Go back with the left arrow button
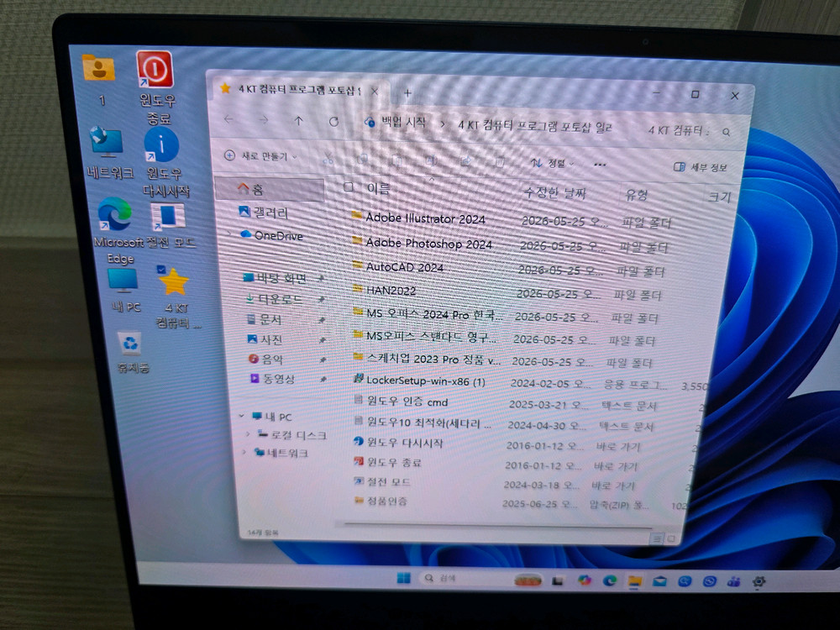The image size is (840, 630). click(x=228, y=119)
